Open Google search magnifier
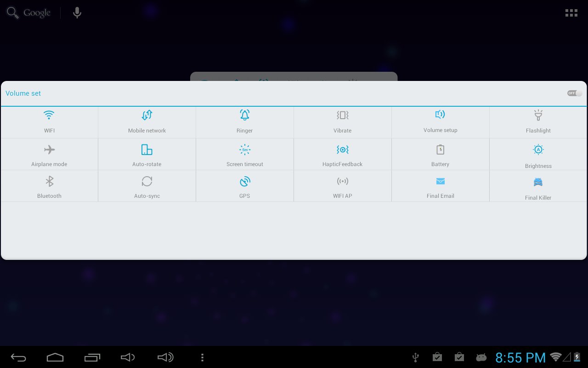 pos(12,13)
